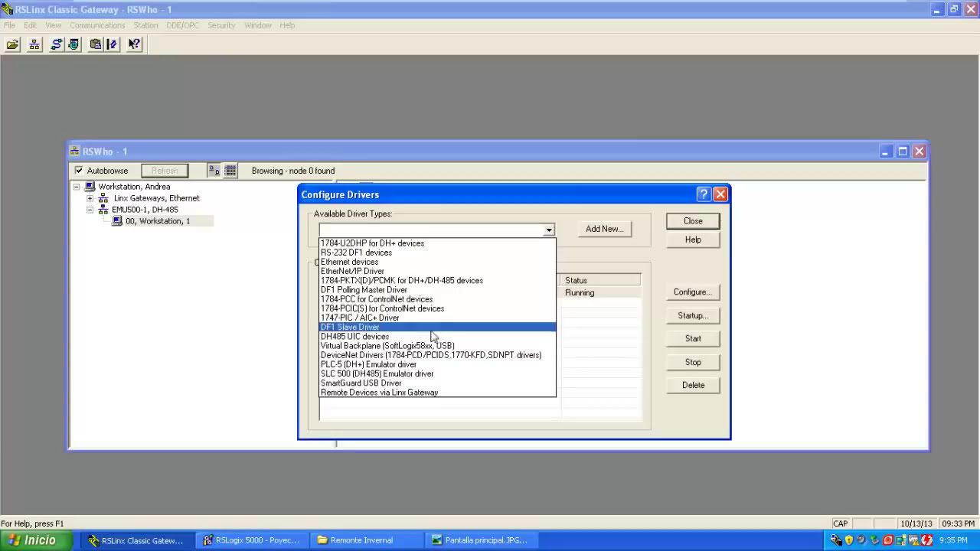The height and width of the screenshot is (551, 980).
Task: Choose SmartGuard USB Driver
Action: [437, 383]
